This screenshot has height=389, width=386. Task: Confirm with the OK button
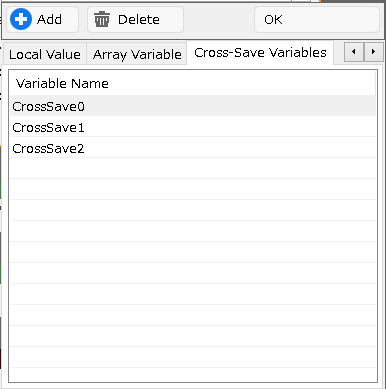pyautogui.click(x=317, y=20)
